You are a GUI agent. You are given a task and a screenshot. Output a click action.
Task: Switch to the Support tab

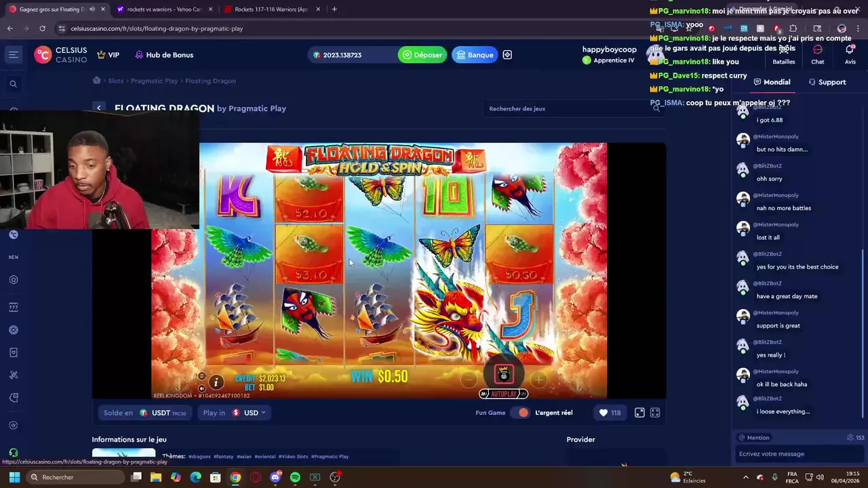[827, 82]
